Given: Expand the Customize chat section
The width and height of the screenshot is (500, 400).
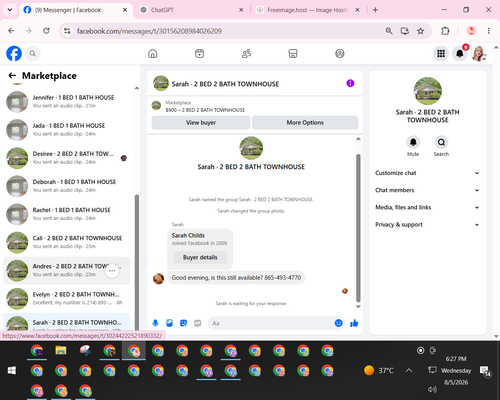Looking at the screenshot, I should (427, 173).
